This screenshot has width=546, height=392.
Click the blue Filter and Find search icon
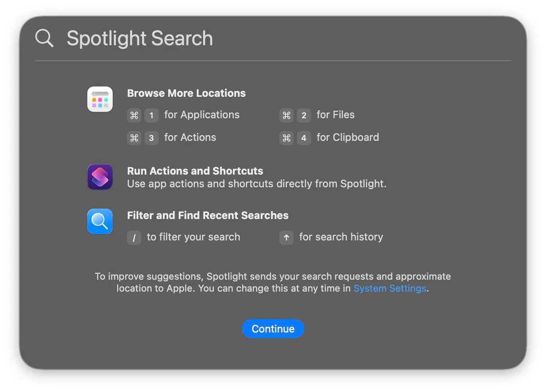(x=100, y=221)
